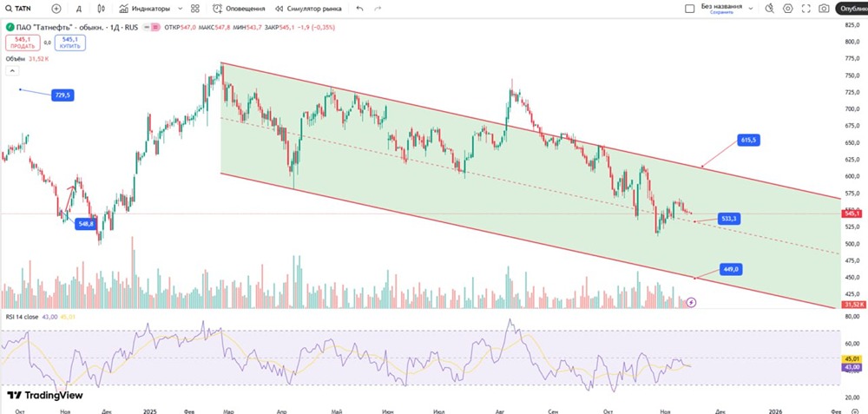Click the Авг label on time axis
Viewport: 868px width, 414px height.
coord(500,411)
